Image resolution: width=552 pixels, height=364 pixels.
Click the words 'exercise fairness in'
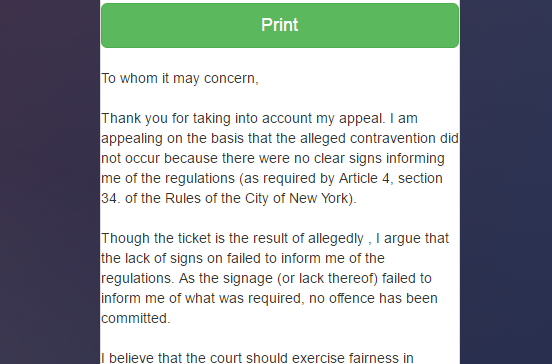tap(353, 358)
